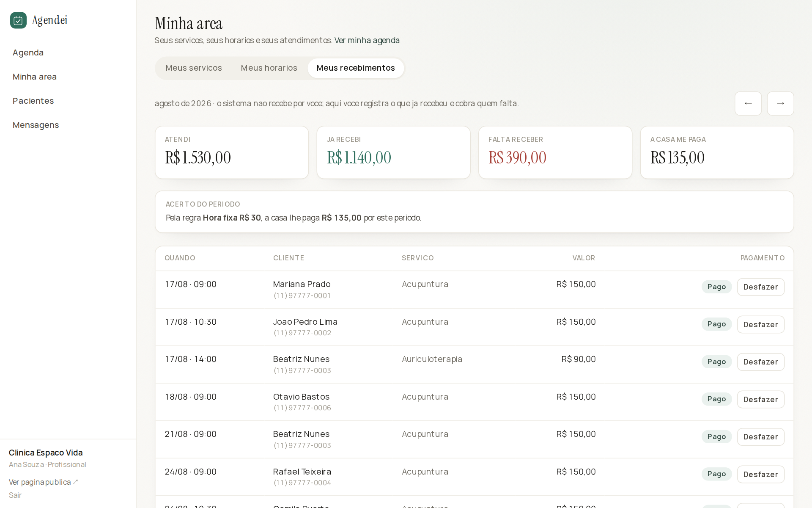Undo payment for Joao Pedro Lima
The image size is (812, 508).
pyautogui.click(x=760, y=324)
